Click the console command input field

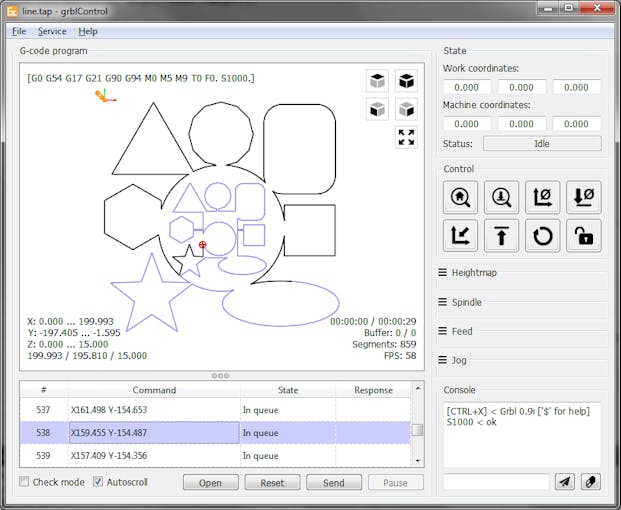pos(496,482)
